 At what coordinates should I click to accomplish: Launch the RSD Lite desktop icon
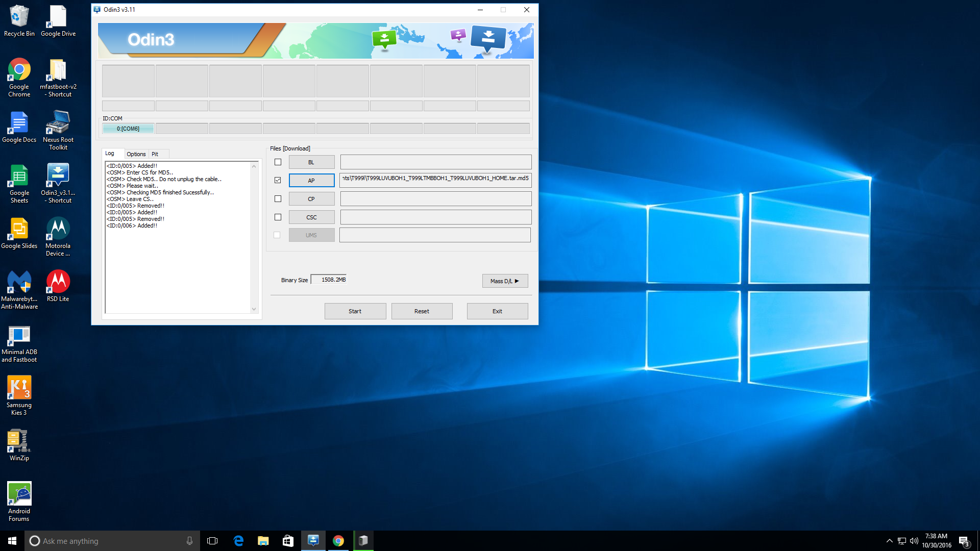coord(58,287)
